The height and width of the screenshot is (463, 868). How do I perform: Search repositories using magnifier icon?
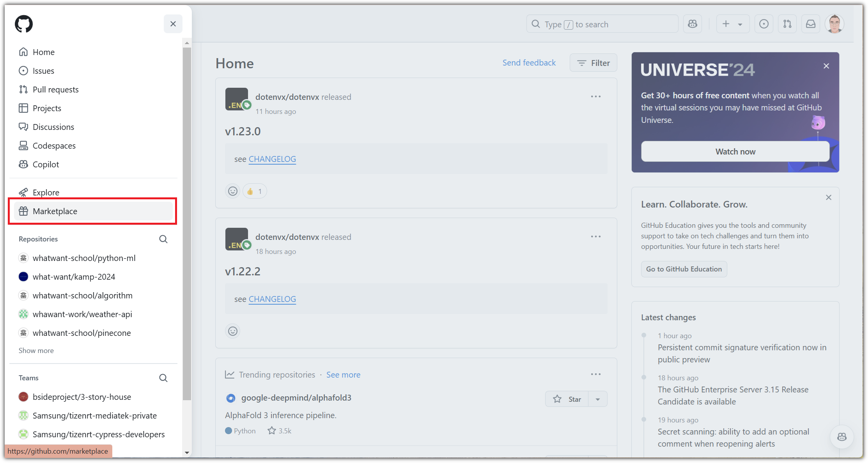coord(163,239)
